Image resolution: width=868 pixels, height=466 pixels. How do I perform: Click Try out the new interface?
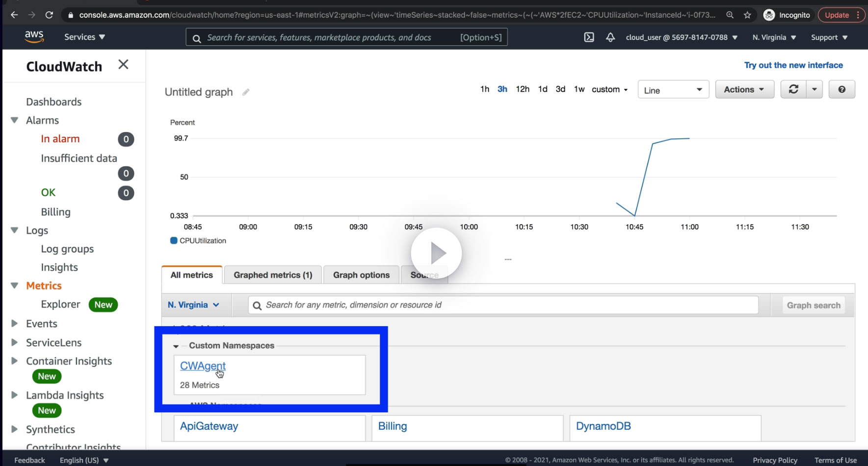pyautogui.click(x=793, y=65)
